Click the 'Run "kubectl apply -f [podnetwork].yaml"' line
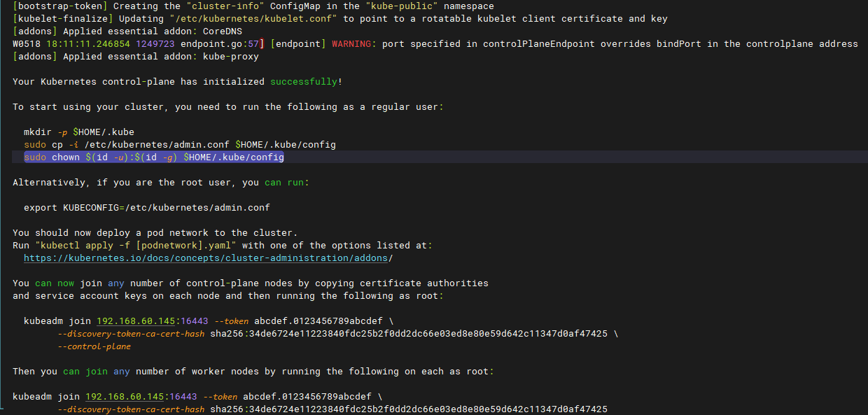 (223, 246)
